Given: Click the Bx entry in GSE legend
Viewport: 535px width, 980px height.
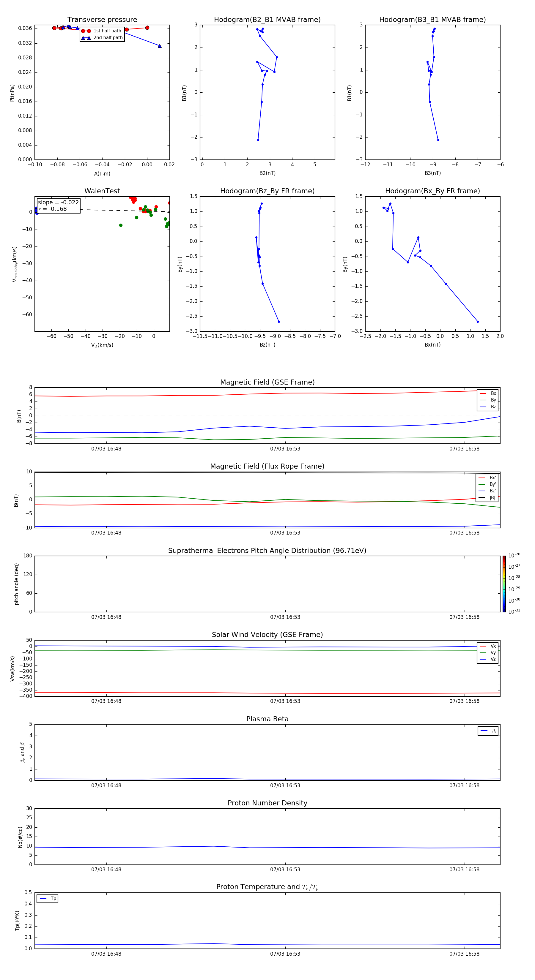Looking at the screenshot, I should (488, 393).
